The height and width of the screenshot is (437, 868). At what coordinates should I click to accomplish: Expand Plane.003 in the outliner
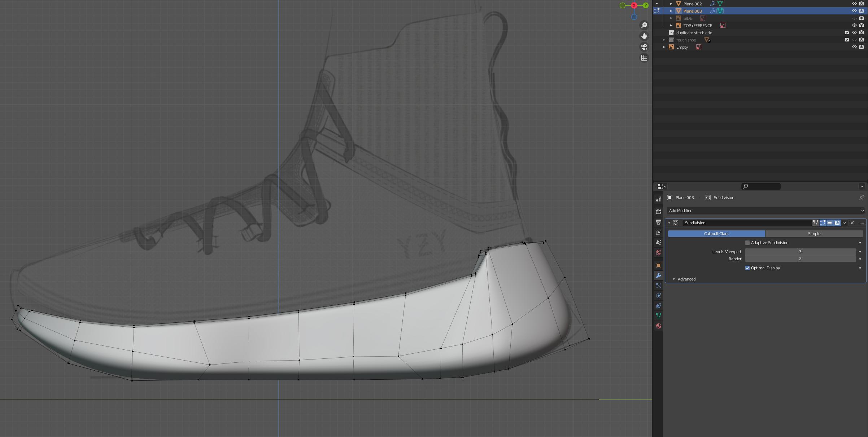(x=671, y=11)
